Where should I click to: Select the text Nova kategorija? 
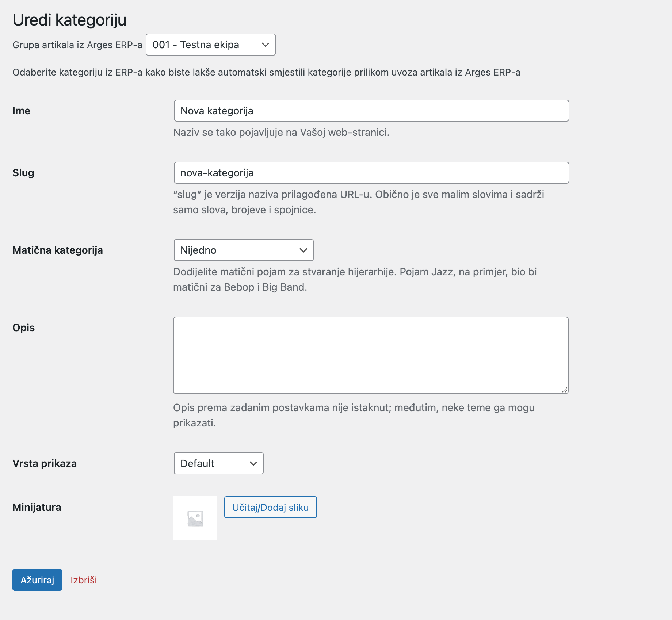217,111
